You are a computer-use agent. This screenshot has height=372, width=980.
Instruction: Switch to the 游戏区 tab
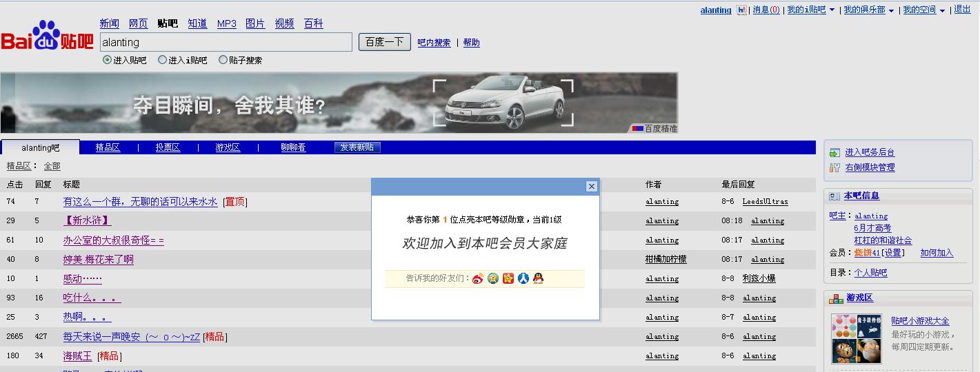tap(228, 147)
